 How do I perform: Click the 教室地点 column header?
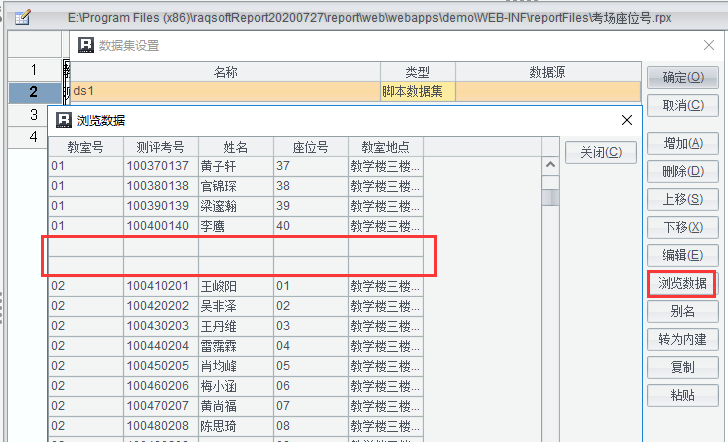tap(386, 147)
